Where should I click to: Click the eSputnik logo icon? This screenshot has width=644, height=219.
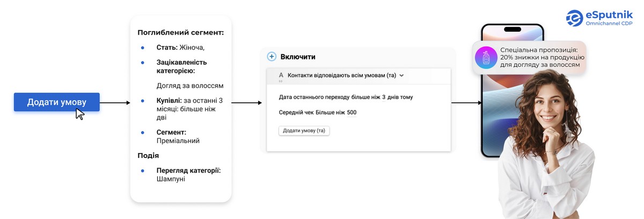[574, 18]
